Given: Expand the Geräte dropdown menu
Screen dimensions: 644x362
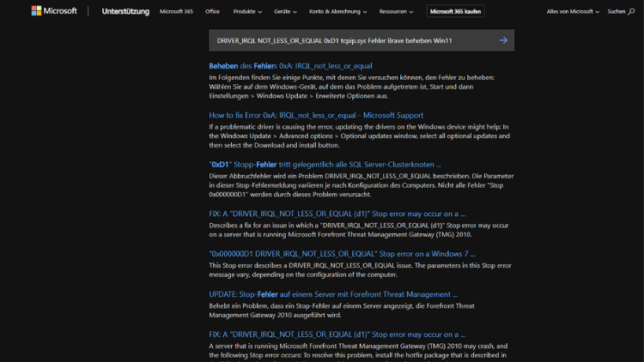Looking at the screenshot, I should (285, 12).
